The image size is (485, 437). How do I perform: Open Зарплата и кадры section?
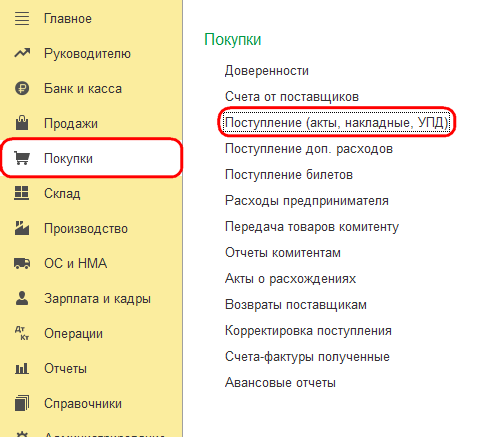click(98, 299)
